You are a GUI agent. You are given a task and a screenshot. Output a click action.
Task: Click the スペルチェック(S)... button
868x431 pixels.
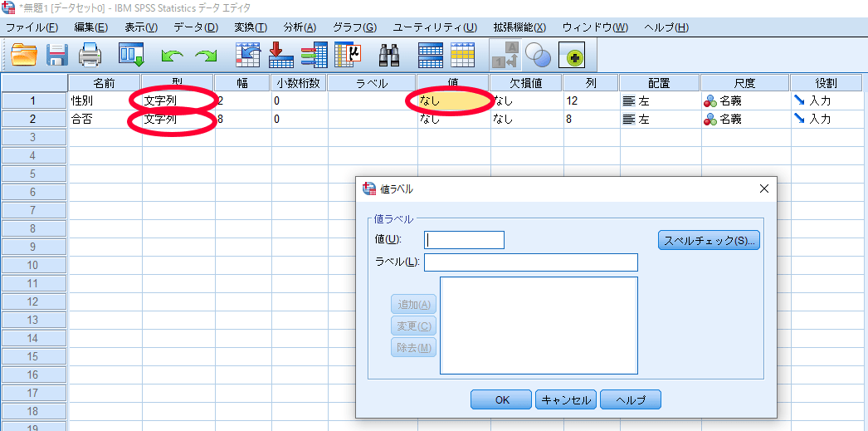click(710, 241)
